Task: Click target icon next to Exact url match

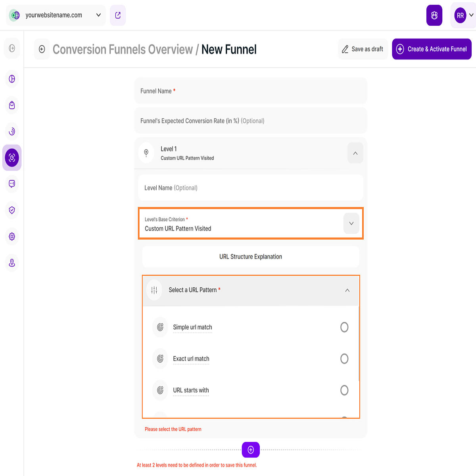Action: pos(160,359)
